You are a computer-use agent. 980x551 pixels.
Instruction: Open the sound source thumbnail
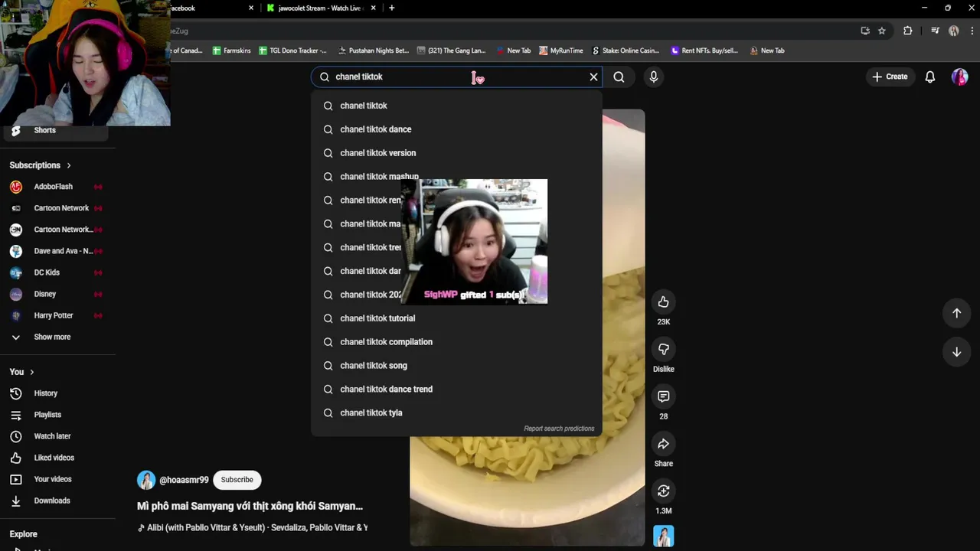[663, 536]
